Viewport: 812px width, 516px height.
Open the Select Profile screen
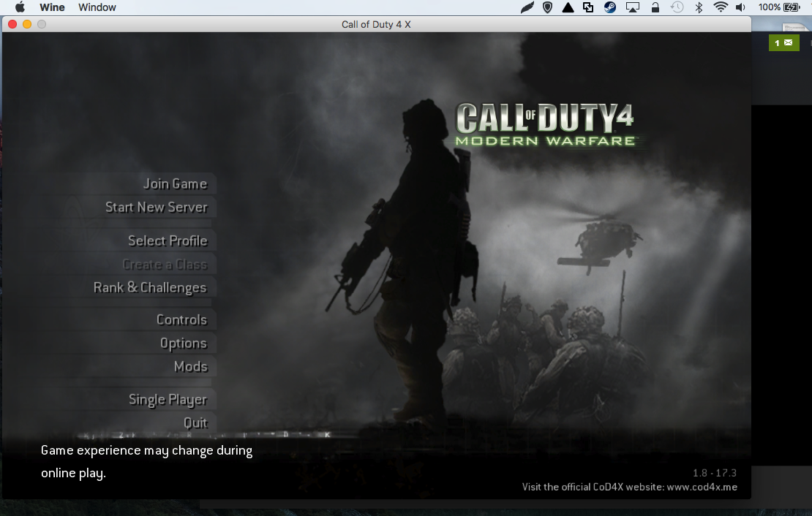pyautogui.click(x=168, y=241)
